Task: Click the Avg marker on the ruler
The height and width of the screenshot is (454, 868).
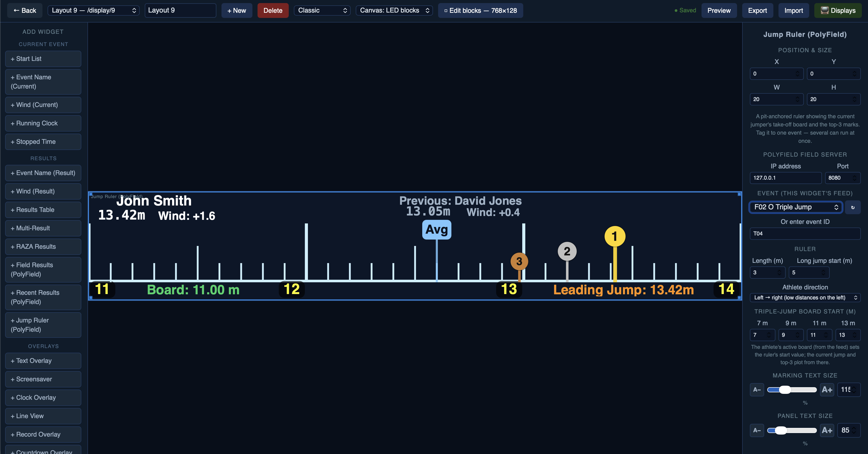Action: click(437, 230)
